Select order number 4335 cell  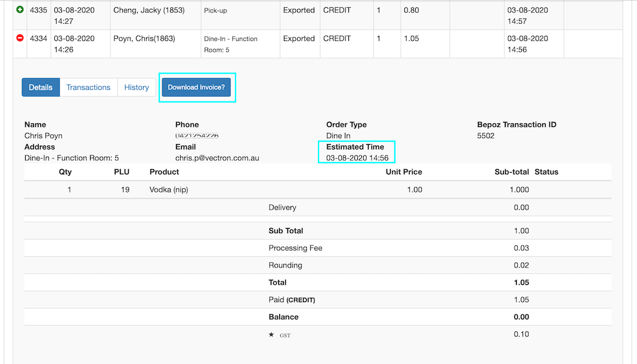pos(38,10)
